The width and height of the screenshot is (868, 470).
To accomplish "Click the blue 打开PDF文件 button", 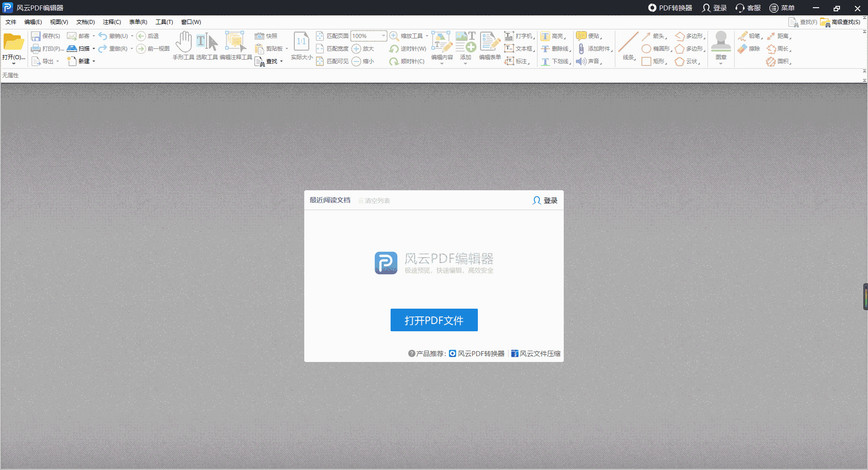I will [x=434, y=320].
